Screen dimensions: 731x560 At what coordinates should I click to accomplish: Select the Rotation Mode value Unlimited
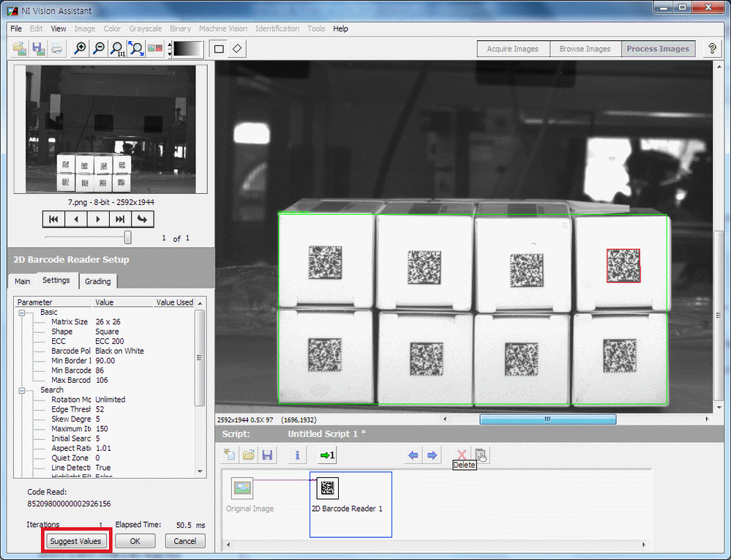tap(110, 400)
